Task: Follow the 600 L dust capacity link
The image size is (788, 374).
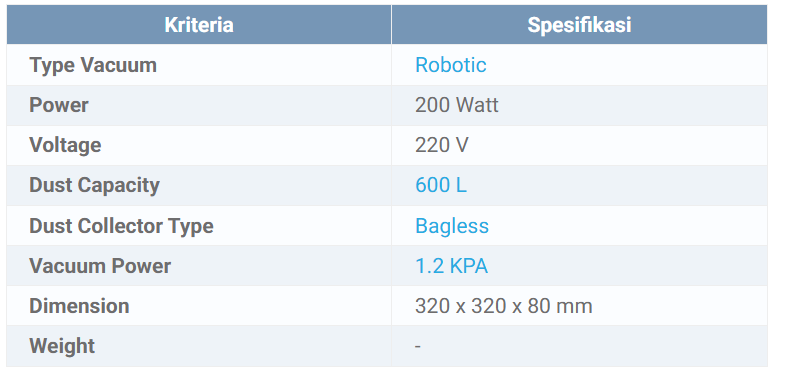Action: pyautogui.click(x=441, y=185)
